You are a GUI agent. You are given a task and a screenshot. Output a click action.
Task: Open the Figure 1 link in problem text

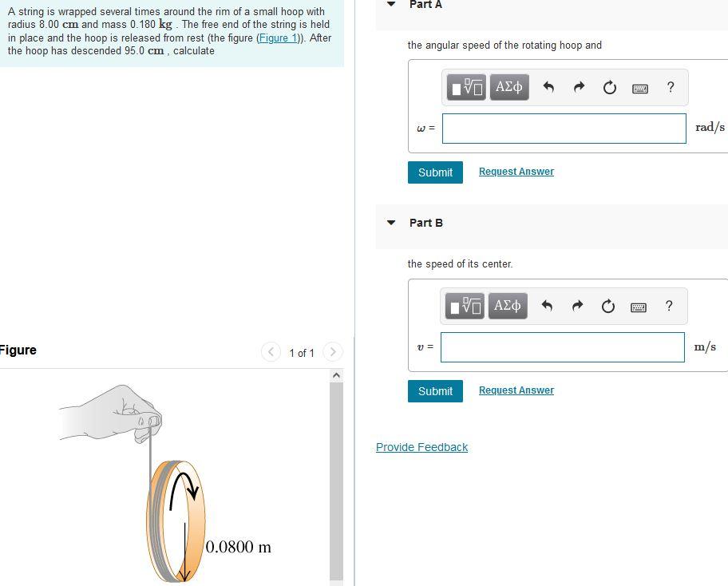[x=278, y=38]
